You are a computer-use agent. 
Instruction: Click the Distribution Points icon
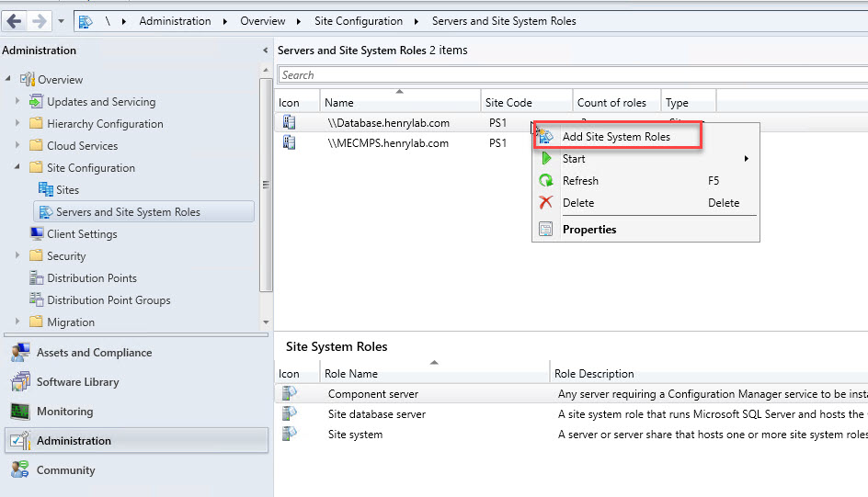coord(37,278)
